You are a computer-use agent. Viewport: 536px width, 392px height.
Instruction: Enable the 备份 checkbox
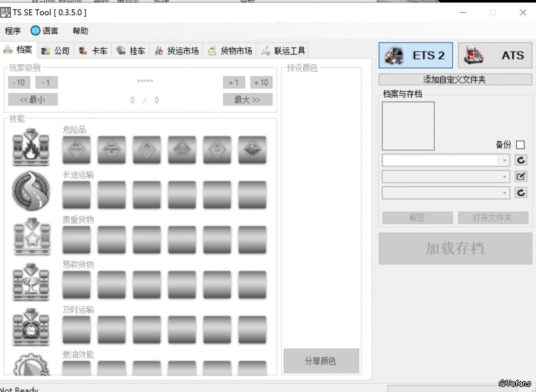(x=520, y=145)
